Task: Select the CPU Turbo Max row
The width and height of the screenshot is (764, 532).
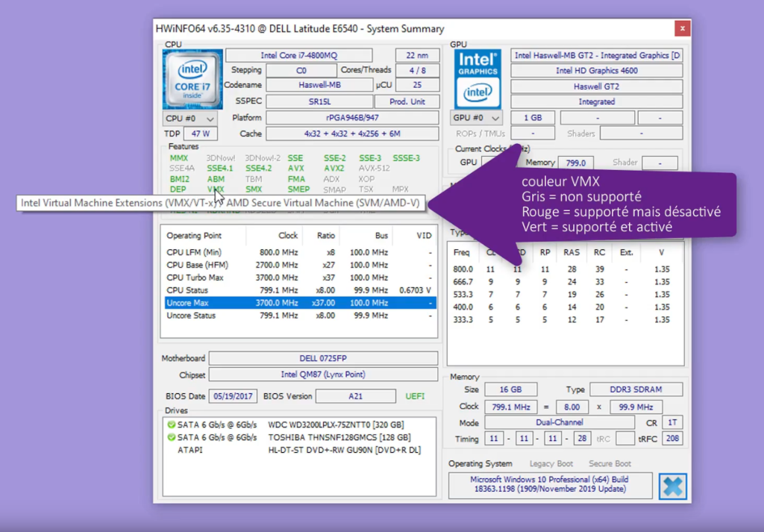Action: 300,278
